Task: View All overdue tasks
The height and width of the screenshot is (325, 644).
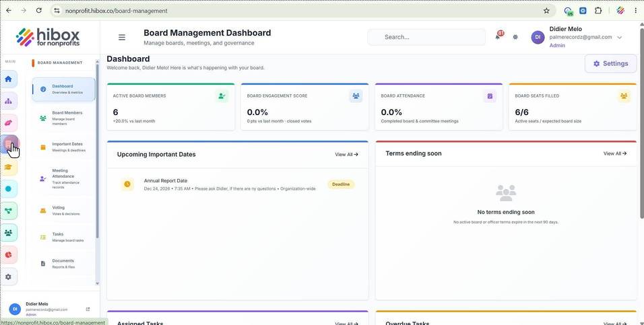Action: click(x=615, y=324)
